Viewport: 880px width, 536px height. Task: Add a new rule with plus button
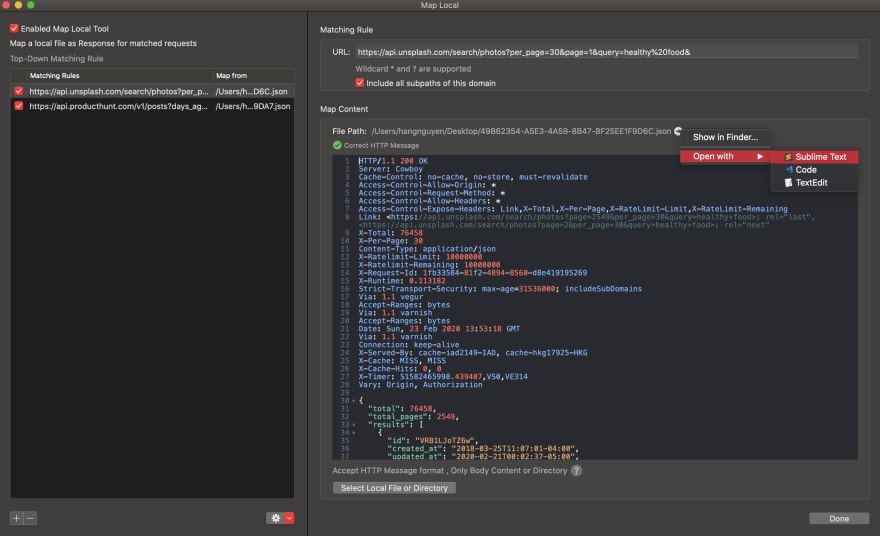(16, 518)
